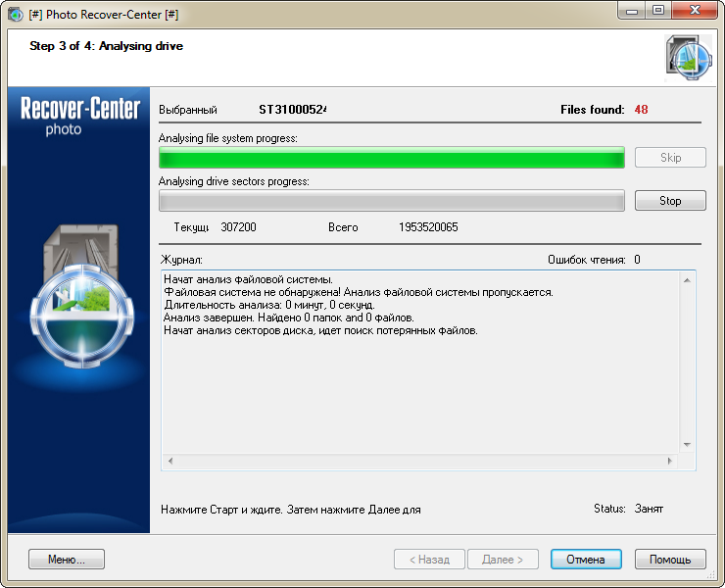
Task: Stop the drive sectors analysis
Action: [x=670, y=200]
